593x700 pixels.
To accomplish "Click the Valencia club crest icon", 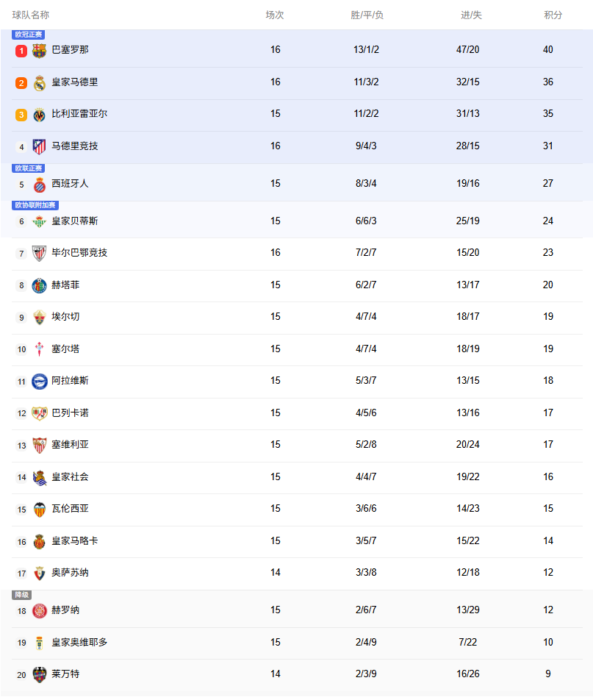I will (x=40, y=510).
